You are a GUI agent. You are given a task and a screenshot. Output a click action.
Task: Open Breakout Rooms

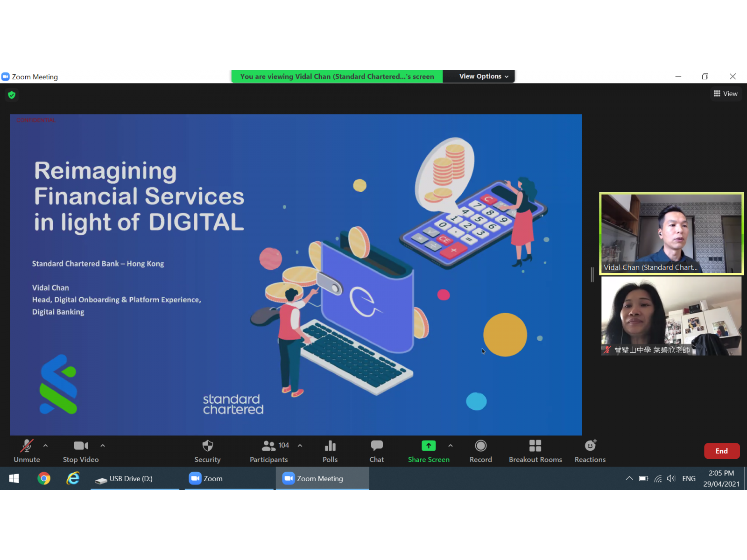point(535,451)
